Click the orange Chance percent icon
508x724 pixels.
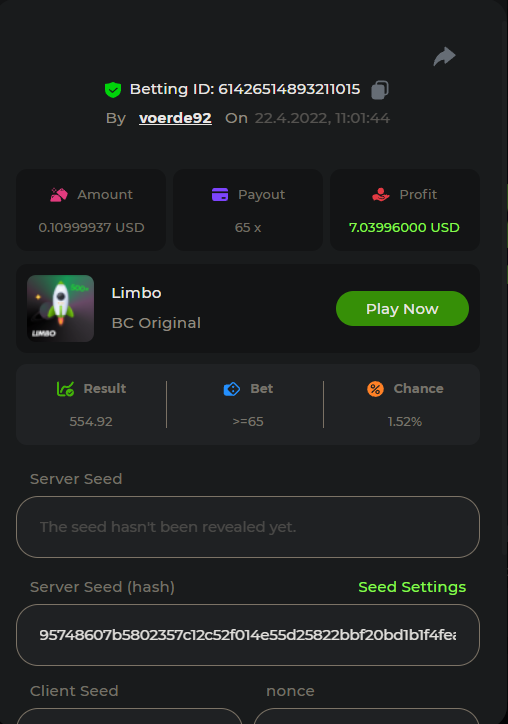tap(375, 389)
